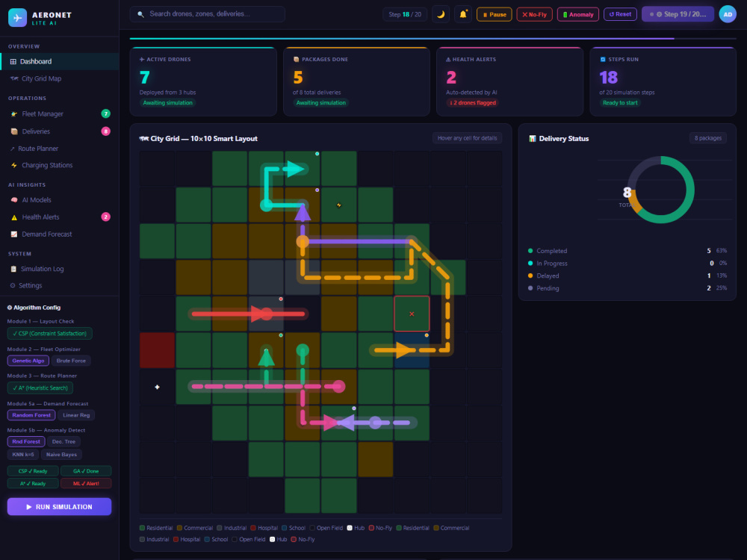Open Route Planner page

(60, 149)
